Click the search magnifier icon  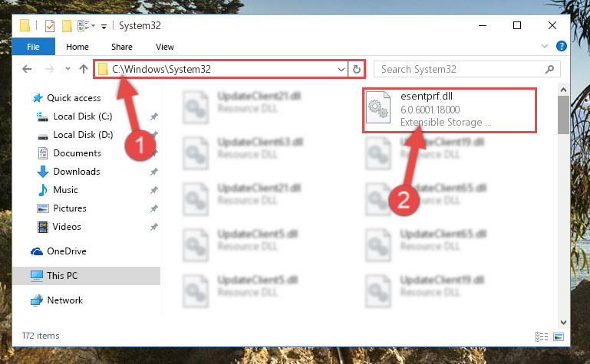(549, 69)
